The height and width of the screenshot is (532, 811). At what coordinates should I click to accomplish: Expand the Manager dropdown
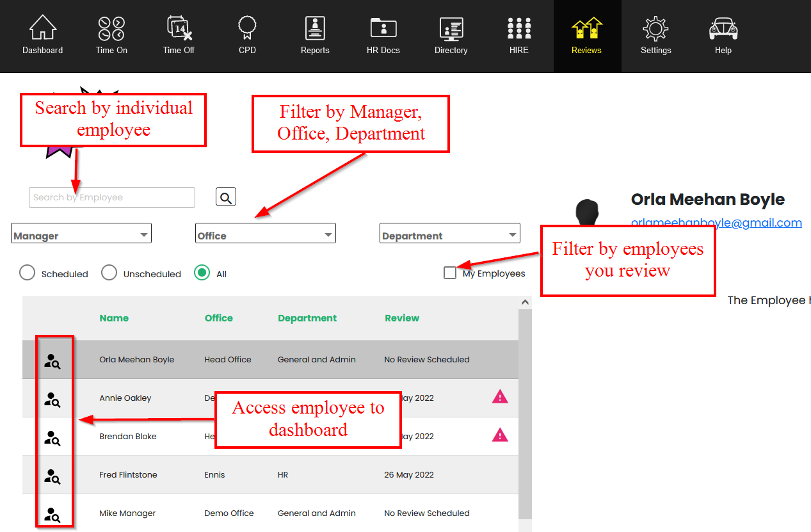(x=81, y=234)
